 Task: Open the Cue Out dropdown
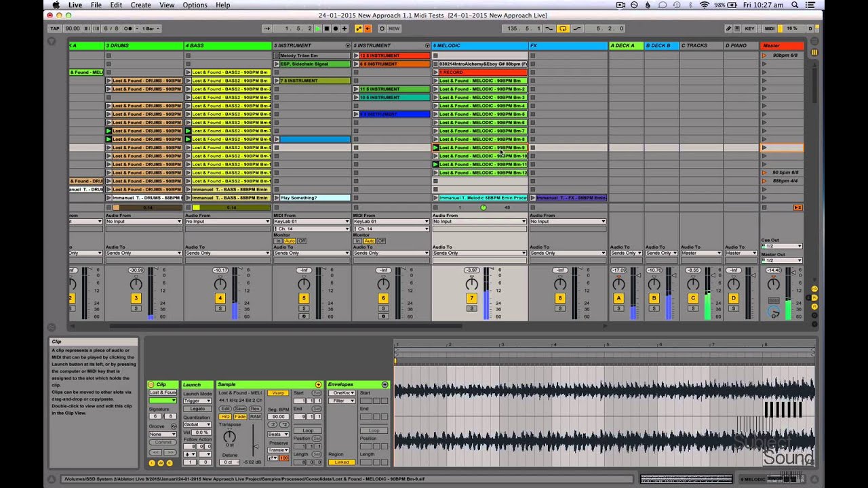[x=782, y=246]
